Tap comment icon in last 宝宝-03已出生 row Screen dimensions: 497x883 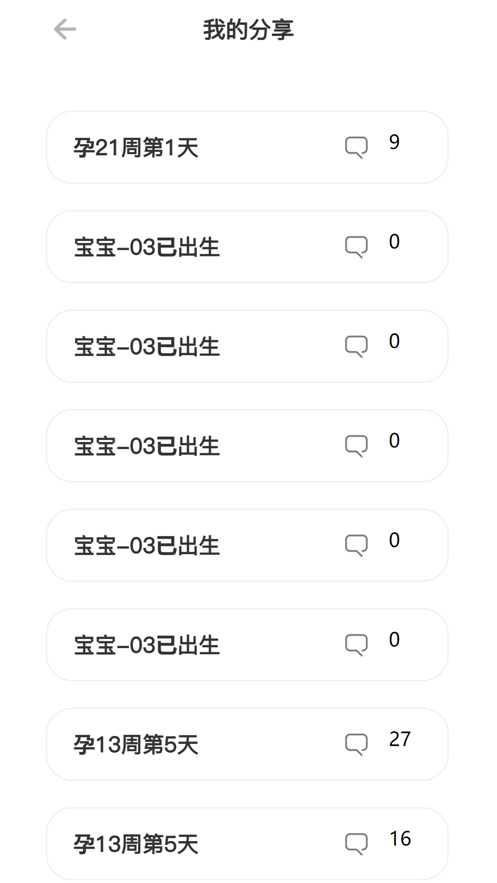[356, 645]
